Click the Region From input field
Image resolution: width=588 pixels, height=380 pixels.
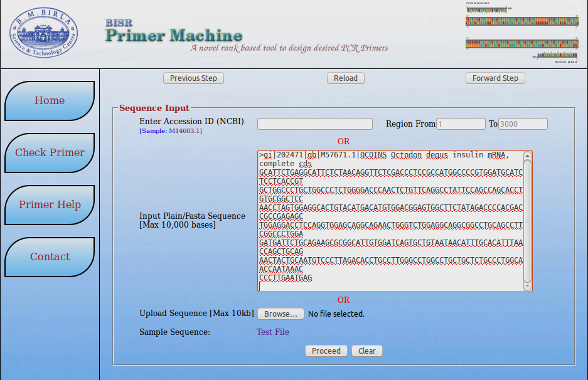click(461, 124)
